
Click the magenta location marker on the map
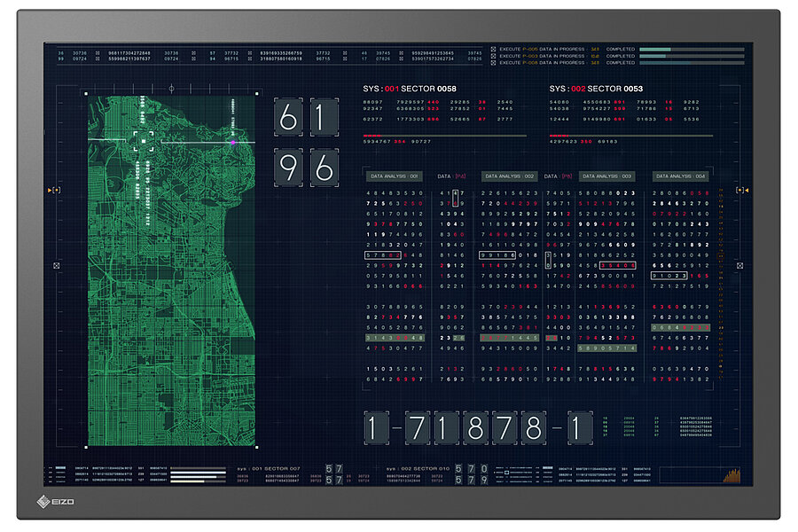pyautogui.click(x=233, y=142)
